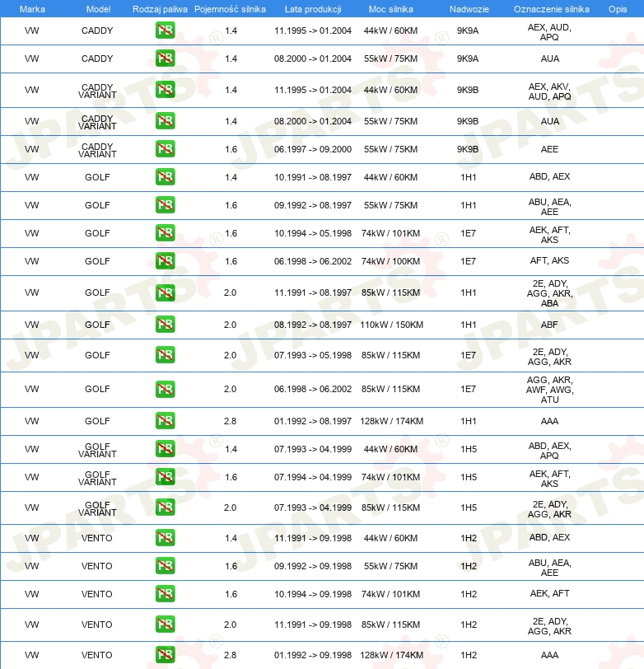Click the Nadwozie column header
The height and width of the screenshot is (669, 644).
[469, 9]
